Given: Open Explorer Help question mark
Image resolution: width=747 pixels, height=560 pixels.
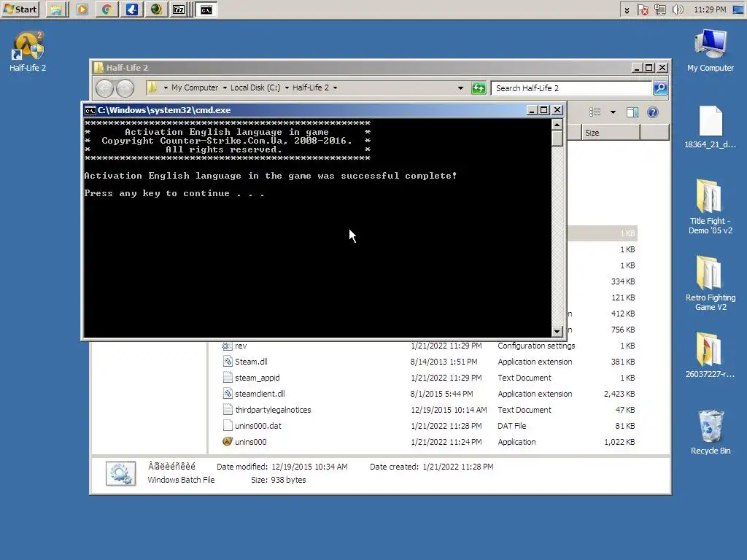Looking at the screenshot, I should (x=653, y=112).
